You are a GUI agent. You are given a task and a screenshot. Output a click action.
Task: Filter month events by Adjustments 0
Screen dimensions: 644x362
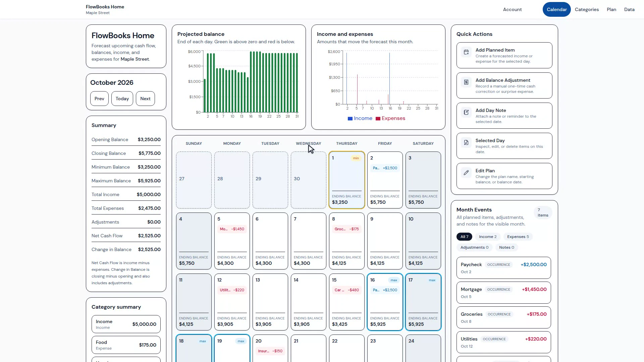[x=474, y=247]
